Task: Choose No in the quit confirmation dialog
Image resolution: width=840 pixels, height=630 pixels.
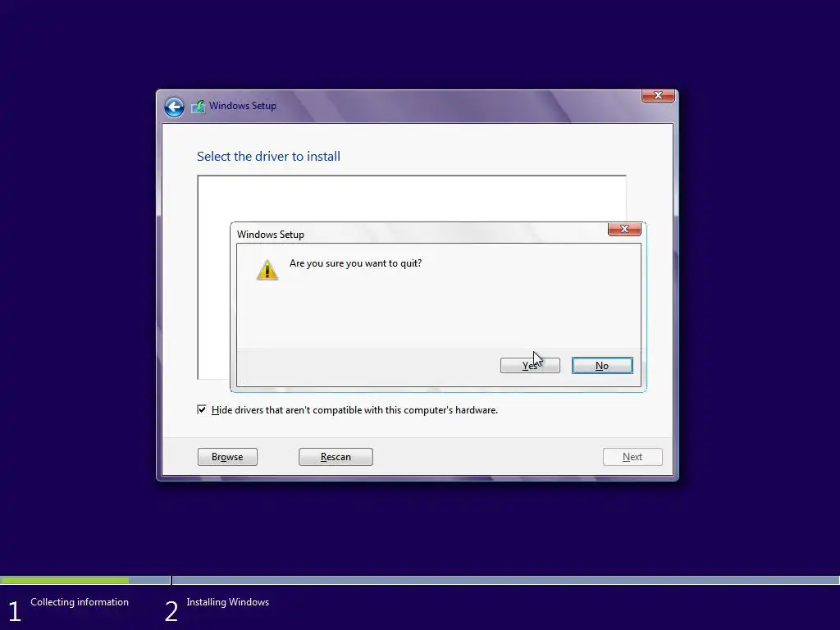Action: click(602, 365)
